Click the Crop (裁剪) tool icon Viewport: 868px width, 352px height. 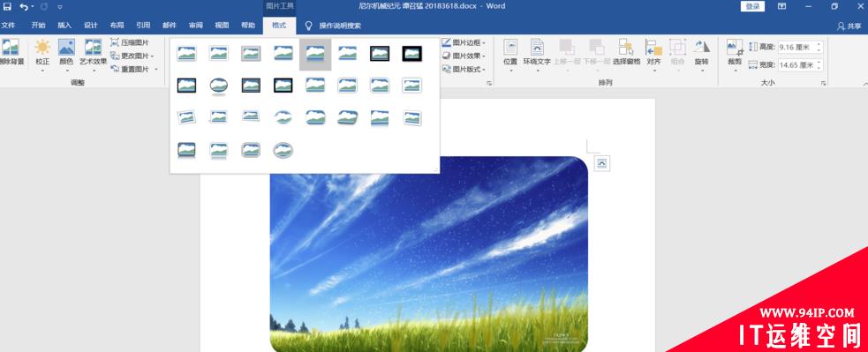click(x=735, y=48)
